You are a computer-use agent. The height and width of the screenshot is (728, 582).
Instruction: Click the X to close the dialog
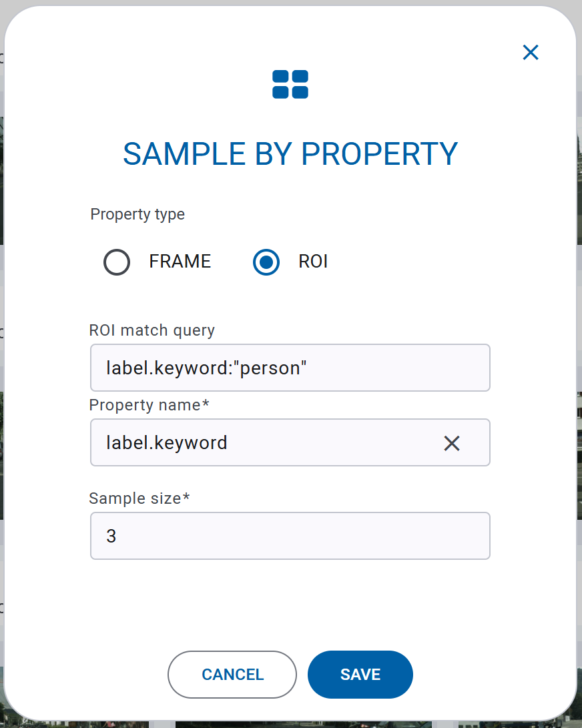tap(530, 52)
